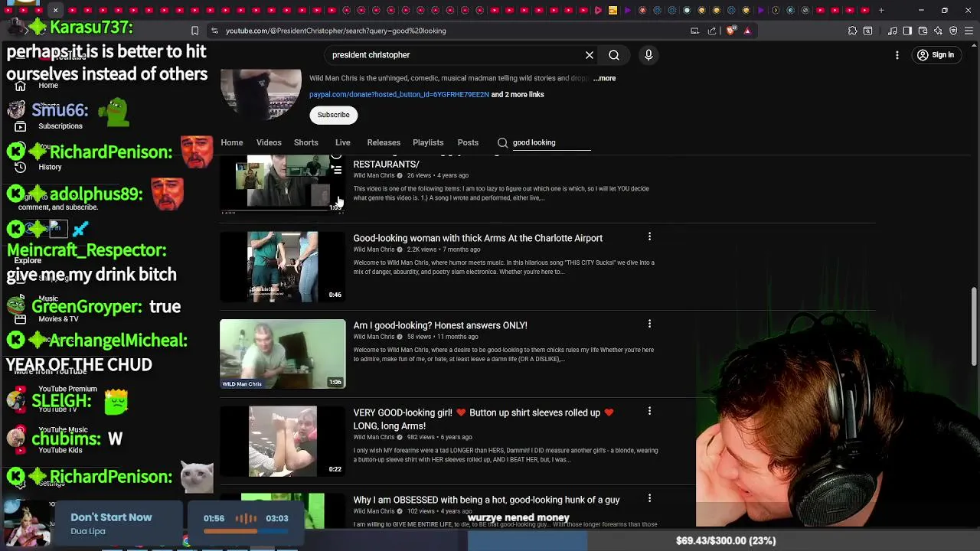Expand channel description with '...more'
This screenshot has height=551, width=980.
pos(604,78)
